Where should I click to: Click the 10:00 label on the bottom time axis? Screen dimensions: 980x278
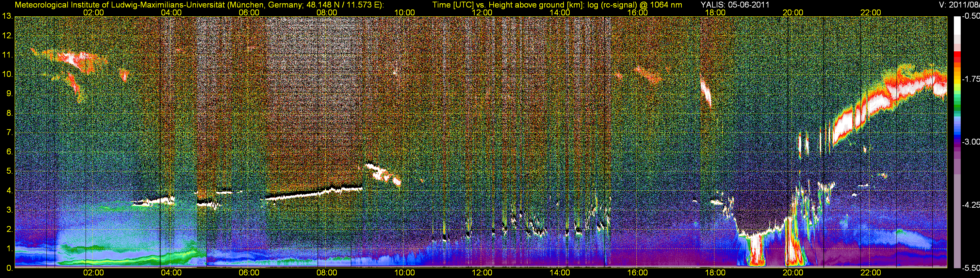pos(404,273)
